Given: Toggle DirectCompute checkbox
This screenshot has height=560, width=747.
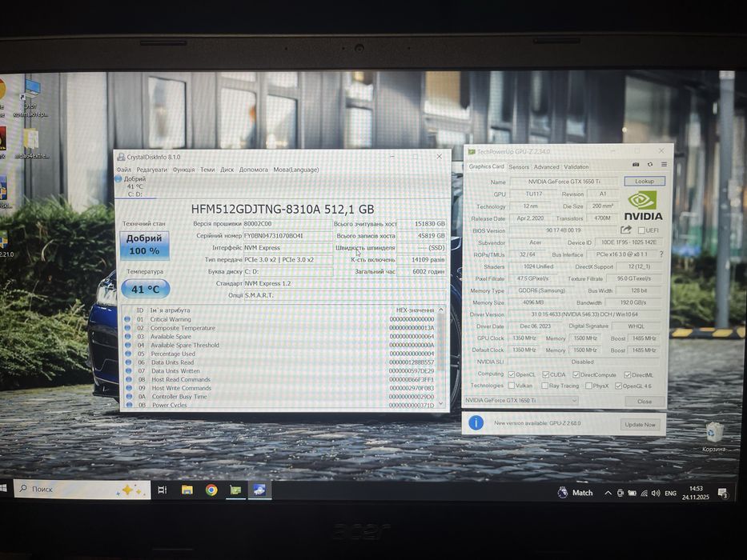Looking at the screenshot, I should pos(576,374).
